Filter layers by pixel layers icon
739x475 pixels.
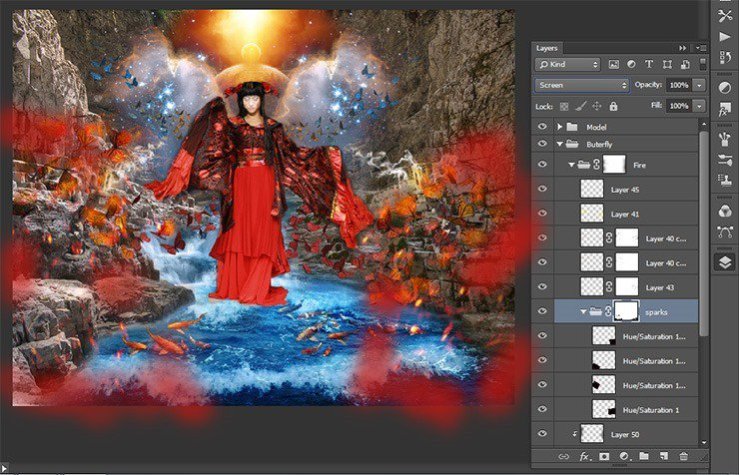tap(613, 65)
